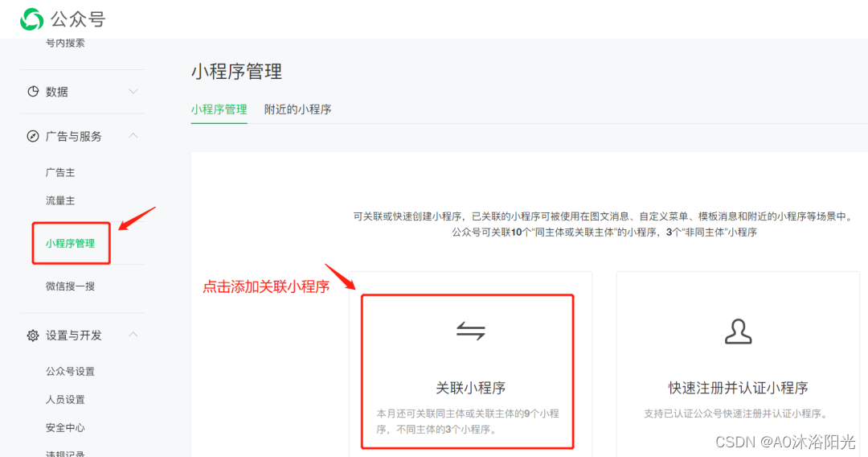This screenshot has width=868, height=457.
Task: Click the green 公众号 logo icon
Action: click(31, 19)
